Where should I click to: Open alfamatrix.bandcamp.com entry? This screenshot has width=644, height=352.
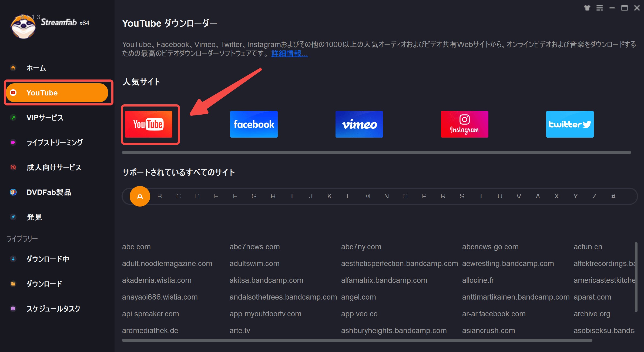pyautogui.click(x=384, y=280)
